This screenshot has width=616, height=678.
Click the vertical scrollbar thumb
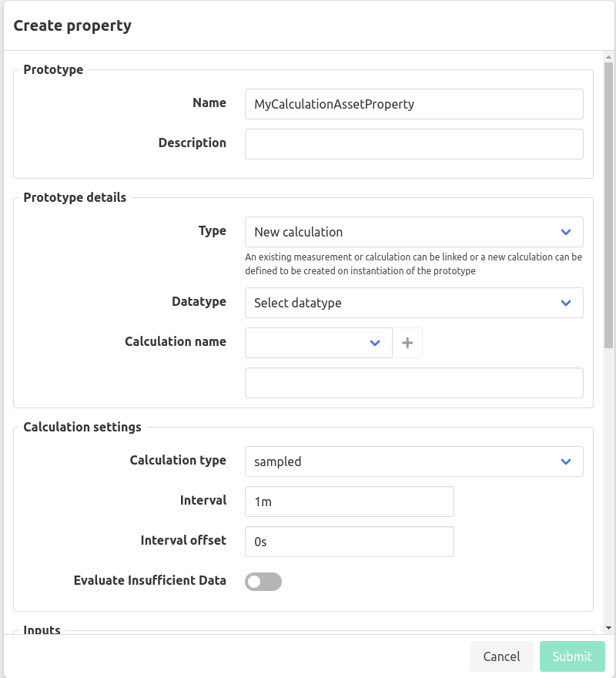608,205
